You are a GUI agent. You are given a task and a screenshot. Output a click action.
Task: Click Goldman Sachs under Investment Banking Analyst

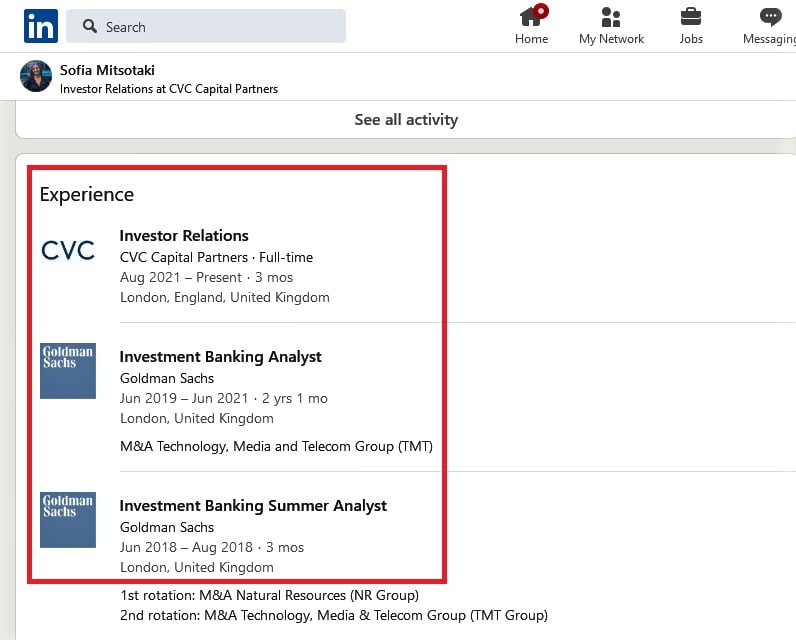167,379
